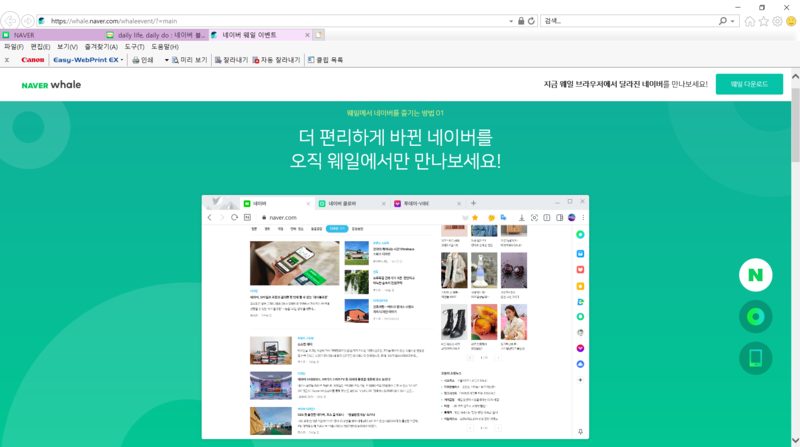The image size is (800, 447).
Task: Open the 편집(E) menu
Action: [40, 46]
